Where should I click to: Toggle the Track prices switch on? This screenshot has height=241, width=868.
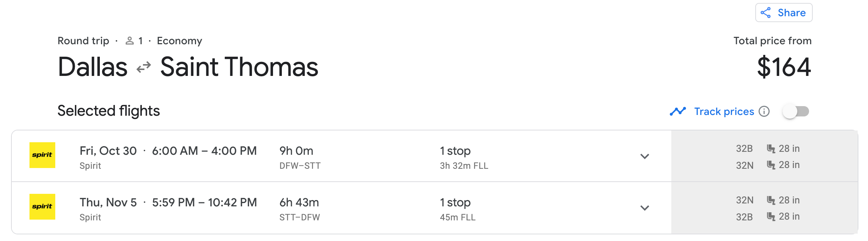796,111
